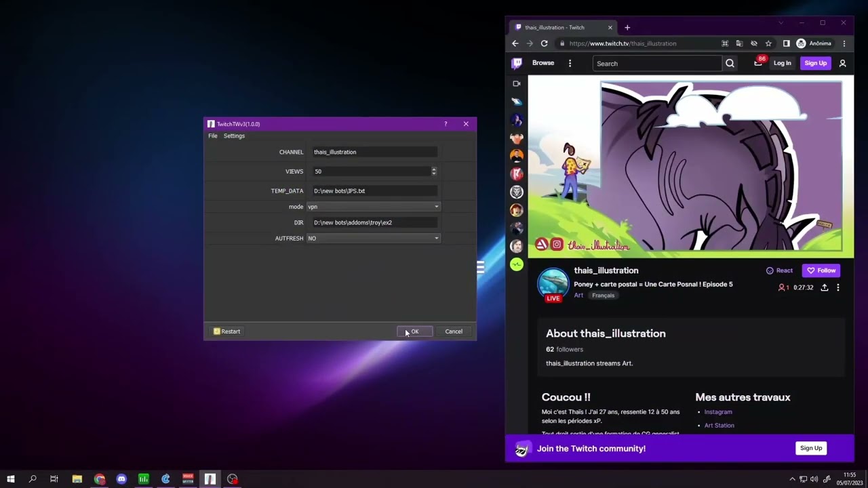
Task: Click Browse in Twitch header
Action: [x=543, y=63]
